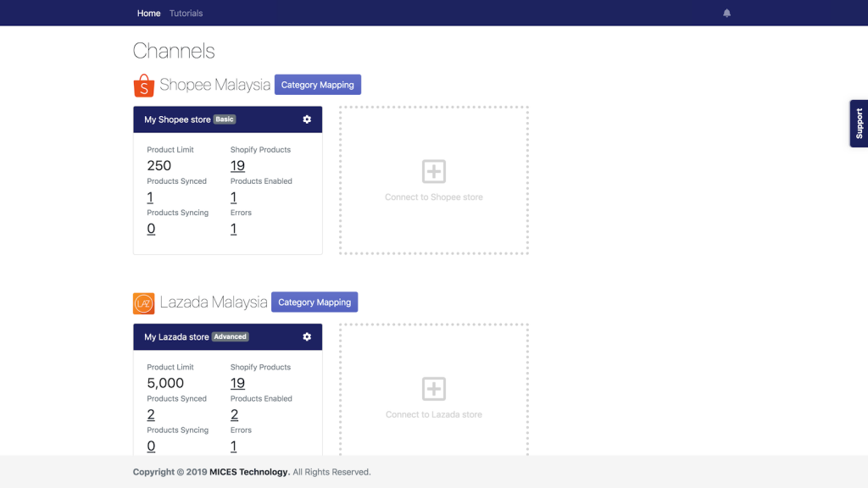The height and width of the screenshot is (488, 868).
Task: Click the notification bell icon
Action: click(x=726, y=14)
